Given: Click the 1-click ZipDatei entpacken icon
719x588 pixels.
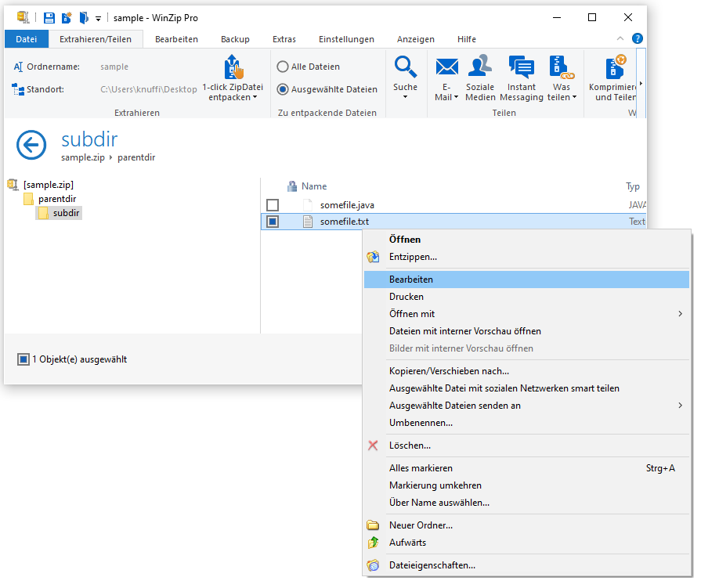Looking at the screenshot, I should (234, 67).
